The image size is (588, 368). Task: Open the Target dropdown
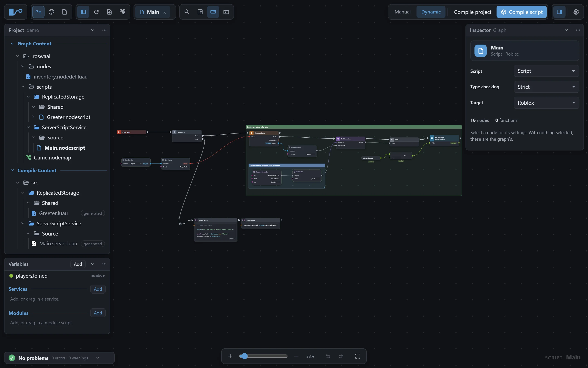pyautogui.click(x=546, y=103)
